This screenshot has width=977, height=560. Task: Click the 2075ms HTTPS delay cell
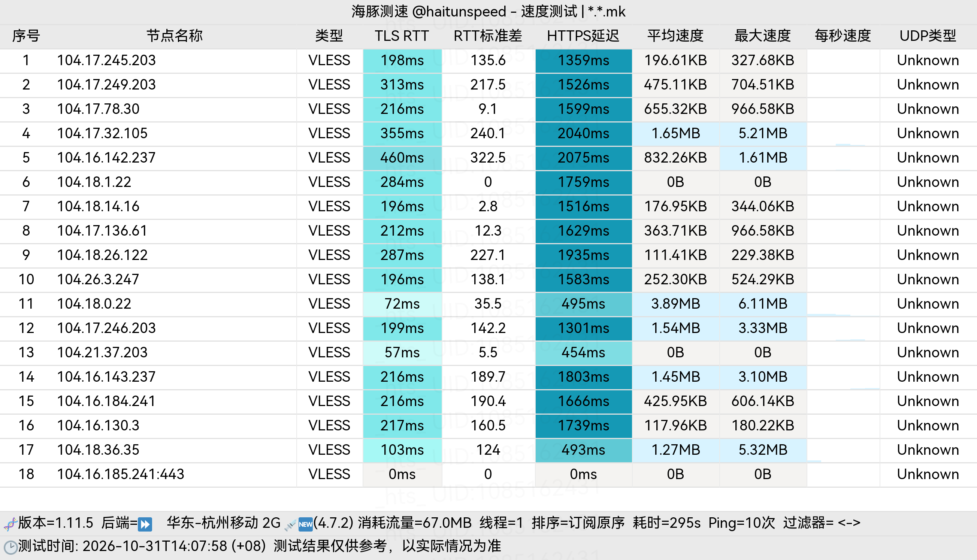click(584, 158)
